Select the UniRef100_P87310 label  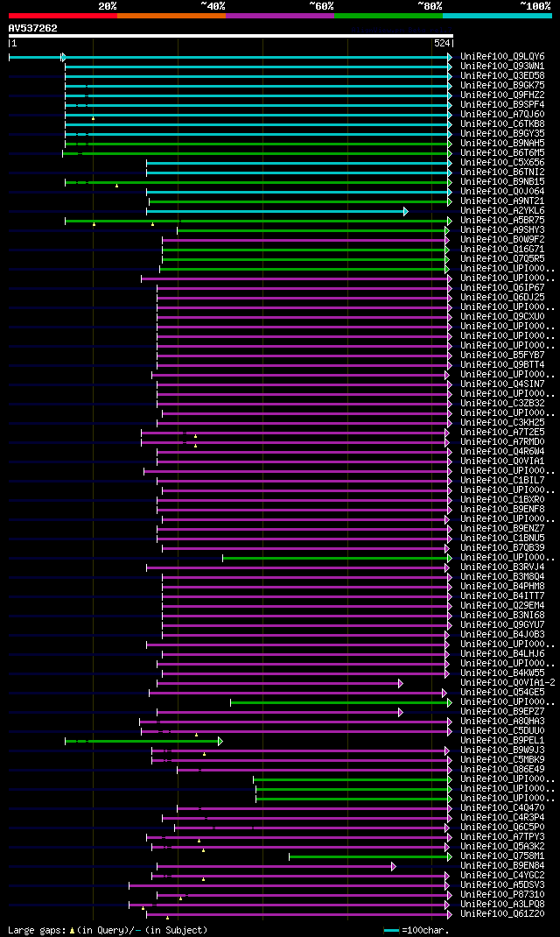(x=502, y=895)
